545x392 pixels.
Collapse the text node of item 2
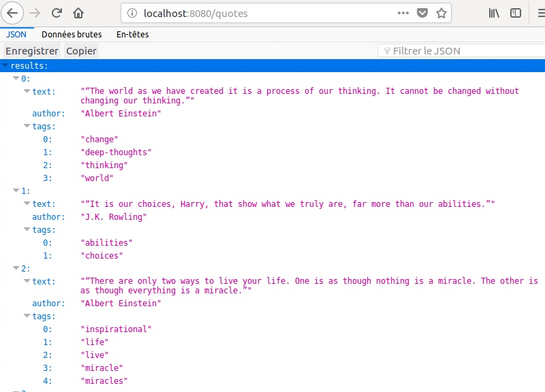pos(27,281)
